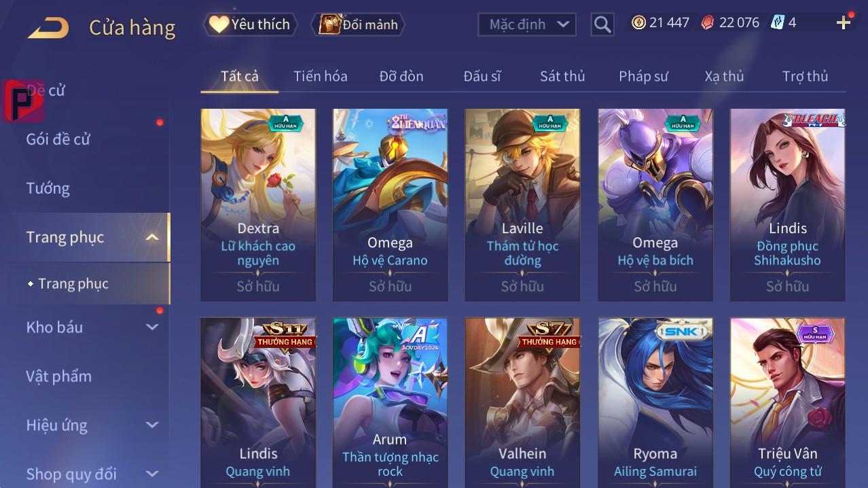
Task: Click the chest icon in Đổi mảnh
Action: [x=329, y=24]
